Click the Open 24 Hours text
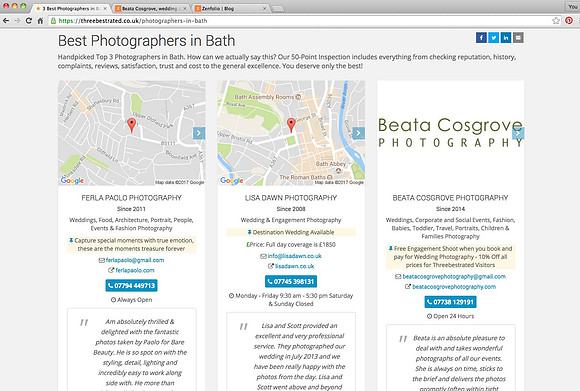 pos(451,316)
